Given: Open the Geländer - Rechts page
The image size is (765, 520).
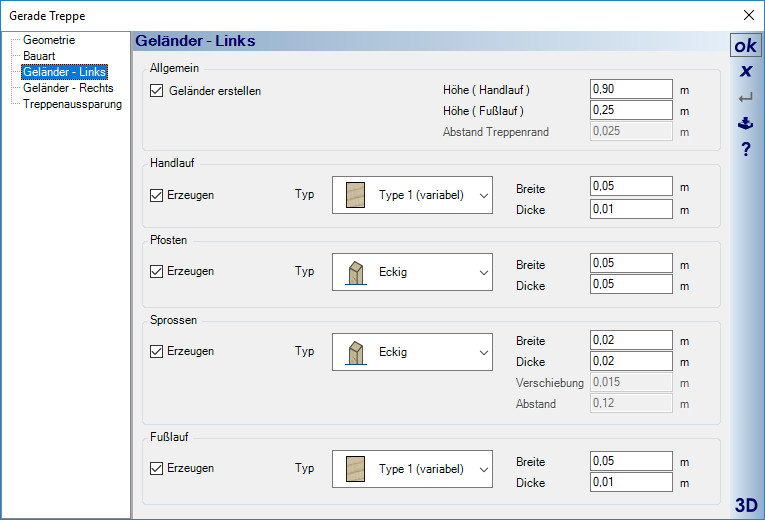Looking at the screenshot, I should (67, 88).
